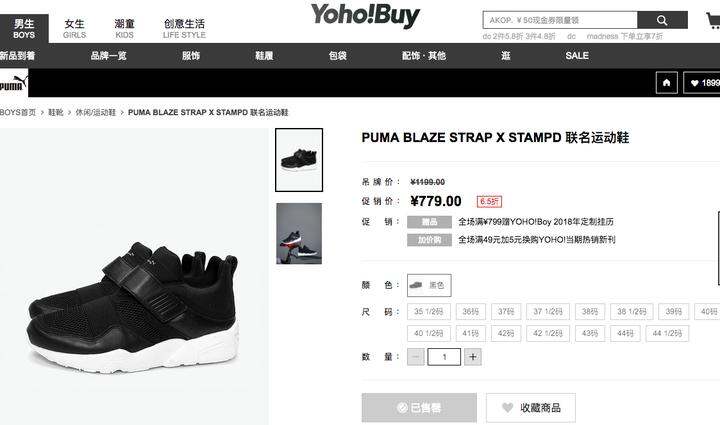720x425 pixels.
Task: Open the SALE menu item
Action: [577, 56]
